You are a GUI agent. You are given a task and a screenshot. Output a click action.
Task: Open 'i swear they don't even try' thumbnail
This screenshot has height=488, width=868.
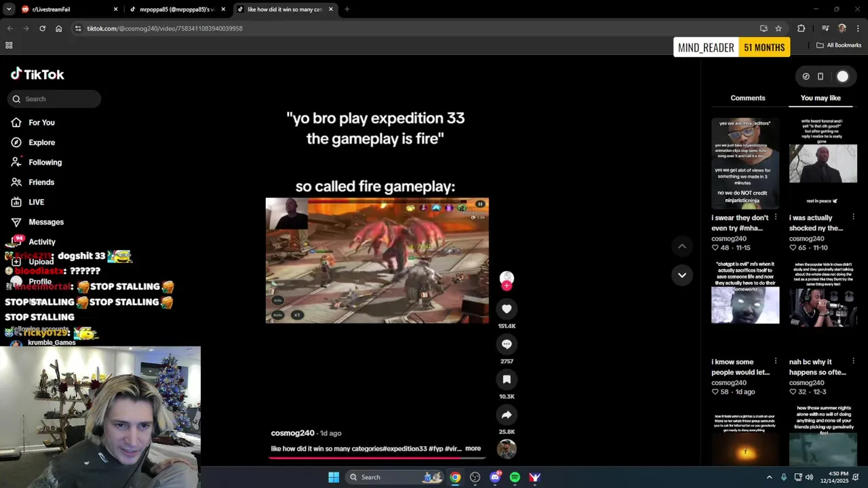745,163
